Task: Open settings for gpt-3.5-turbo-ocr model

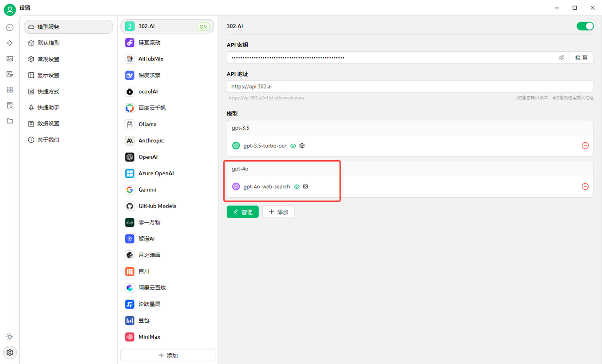Action: click(x=302, y=146)
